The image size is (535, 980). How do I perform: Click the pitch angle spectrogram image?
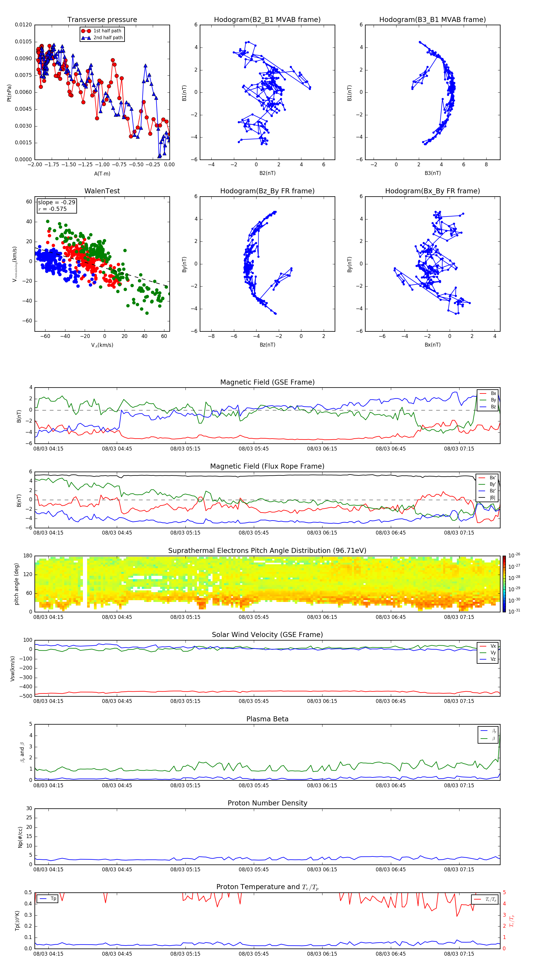(x=267, y=584)
